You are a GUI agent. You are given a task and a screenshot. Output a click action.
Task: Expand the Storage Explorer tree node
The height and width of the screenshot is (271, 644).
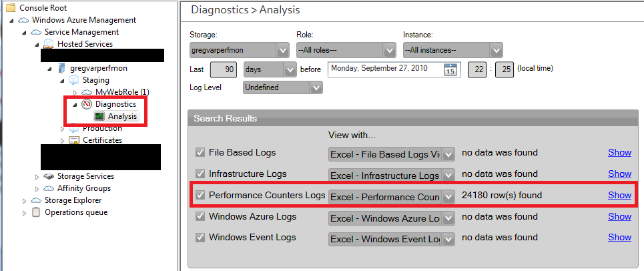tap(24, 201)
